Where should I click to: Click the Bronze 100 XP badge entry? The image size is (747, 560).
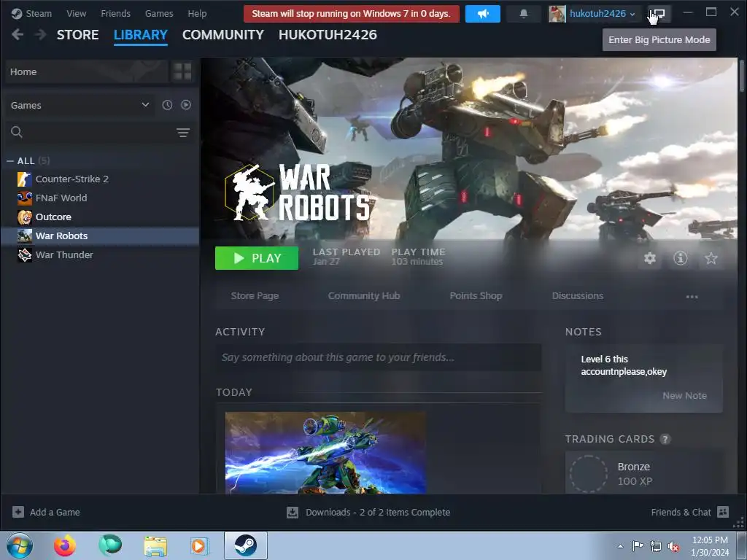[x=643, y=474]
